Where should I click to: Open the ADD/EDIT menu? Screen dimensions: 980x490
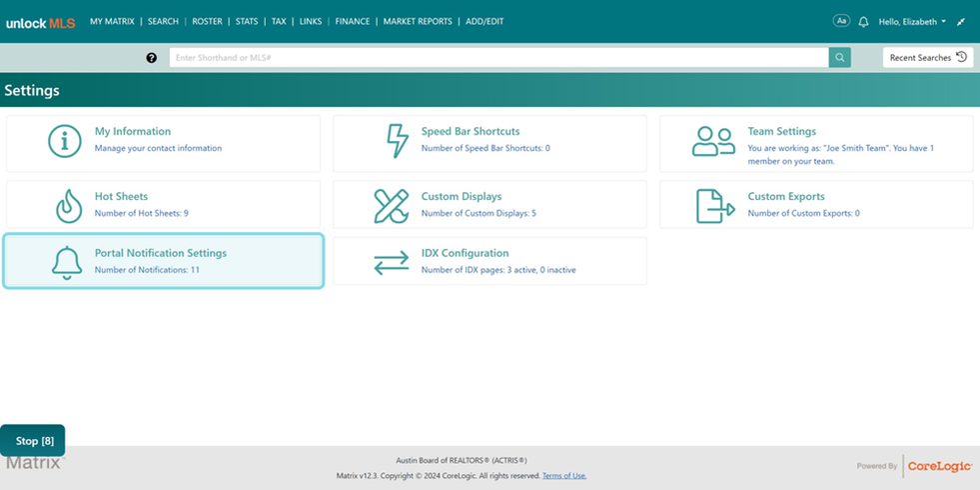pyautogui.click(x=485, y=21)
